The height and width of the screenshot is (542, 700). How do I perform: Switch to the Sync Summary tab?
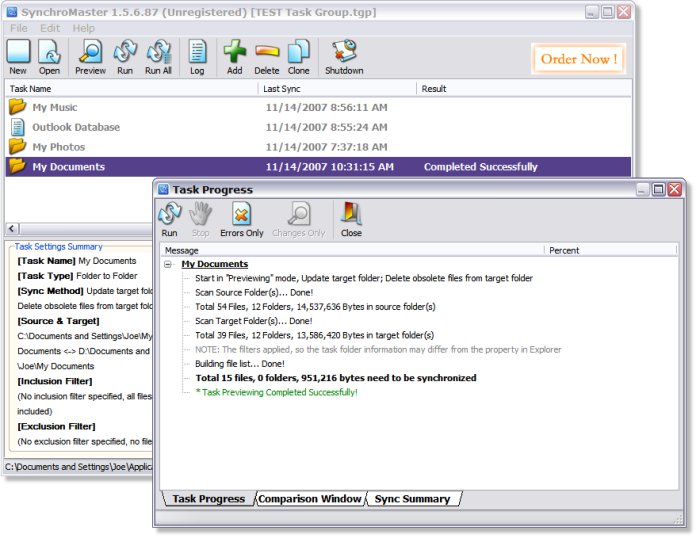tap(412, 499)
